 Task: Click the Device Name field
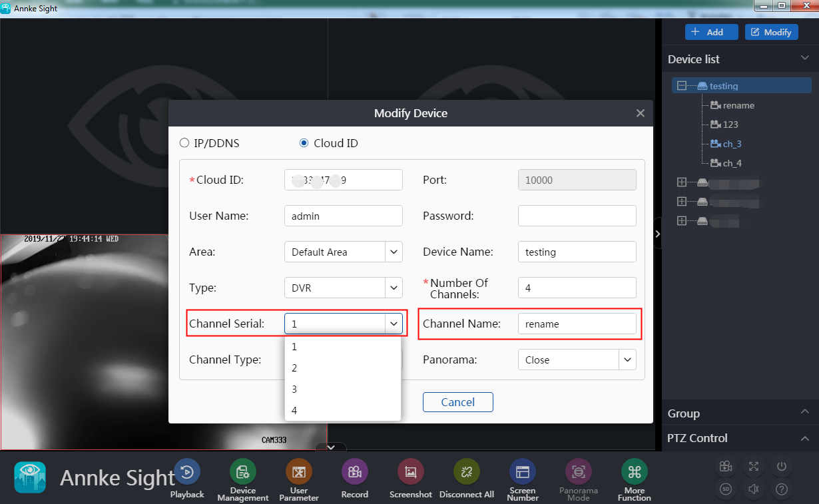(x=577, y=252)
